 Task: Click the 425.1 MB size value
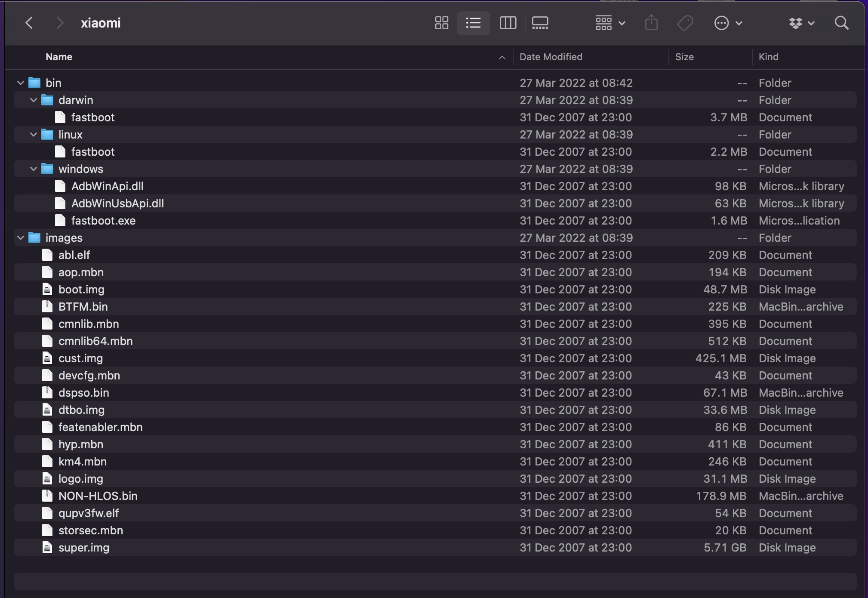click(x=721, y=358)
